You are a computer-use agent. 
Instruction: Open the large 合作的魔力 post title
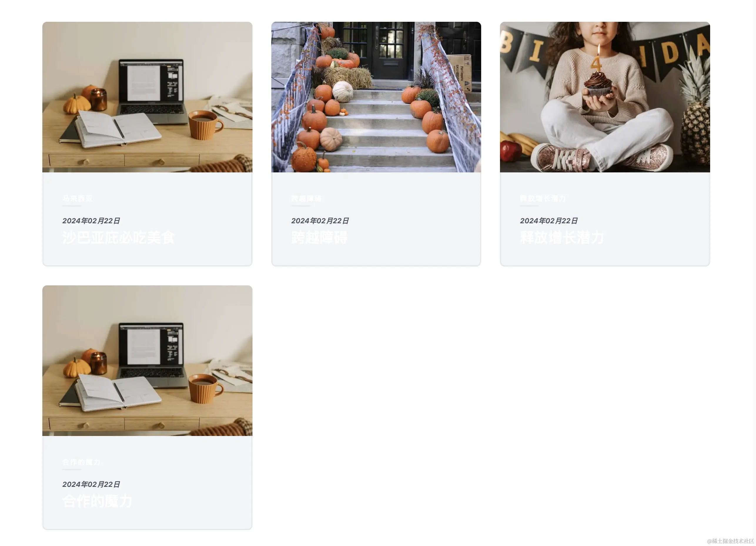point(97,501)
